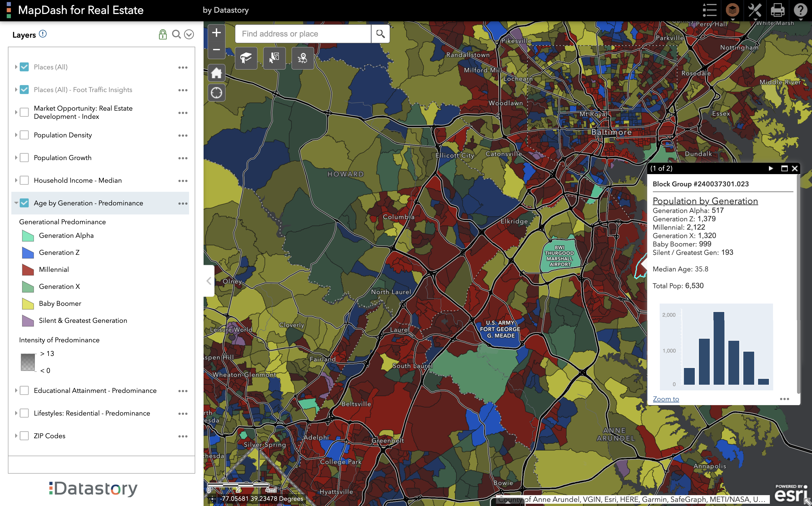The width and height of the screenshot is (812, 506).
Task: Enable Educational Attainment - Predominance layer
Action: tap(24, 391)
